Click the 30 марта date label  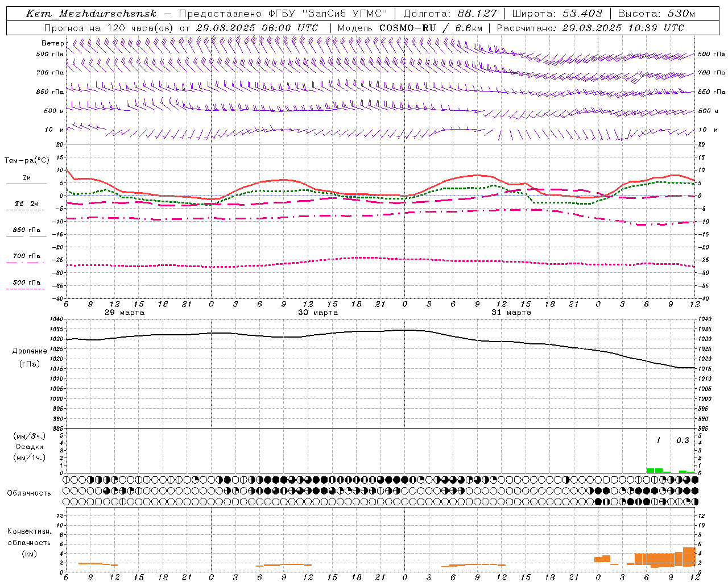pyautogui.click(x=318, y=313)
